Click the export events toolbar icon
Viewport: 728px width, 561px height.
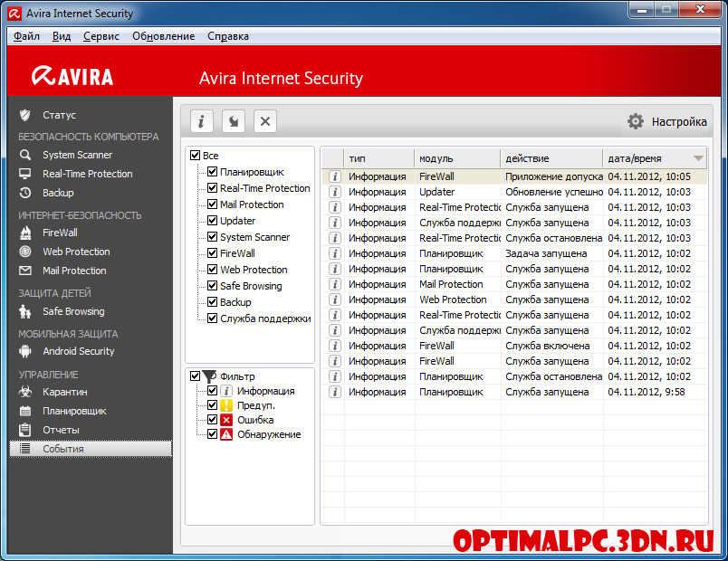(x=234, y=121)
